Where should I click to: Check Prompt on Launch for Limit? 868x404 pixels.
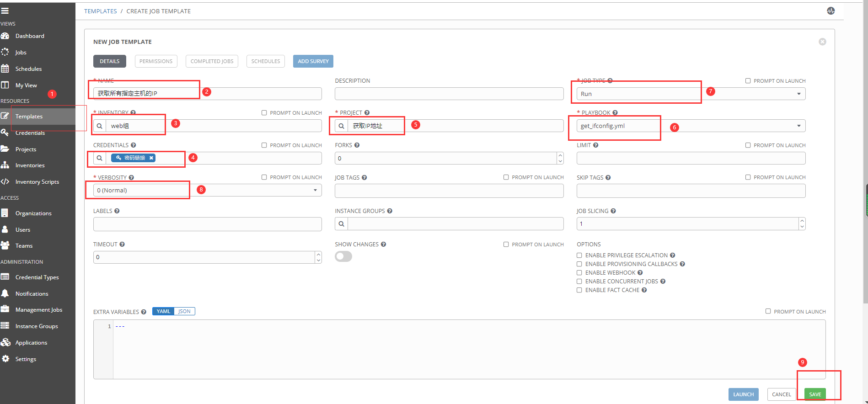748,145
